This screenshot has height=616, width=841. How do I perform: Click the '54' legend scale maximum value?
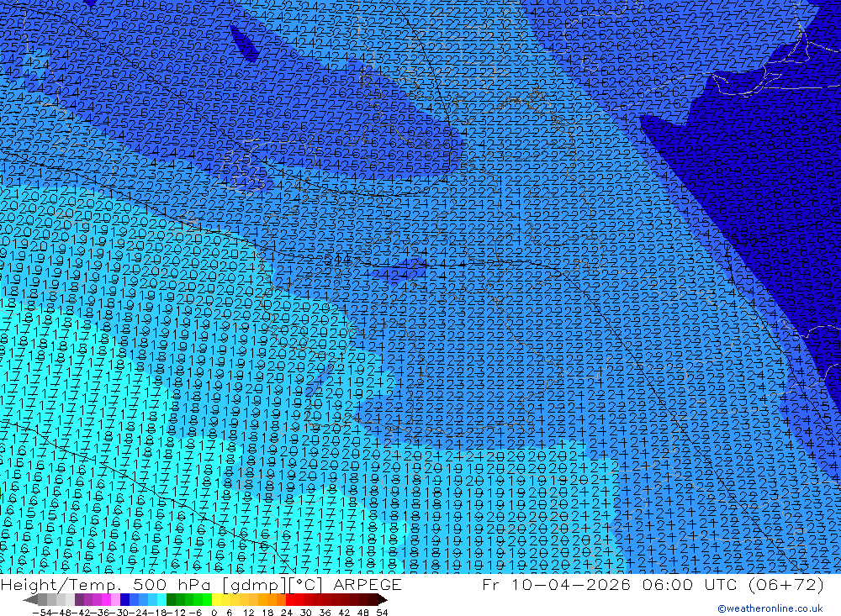coord(382,613)
